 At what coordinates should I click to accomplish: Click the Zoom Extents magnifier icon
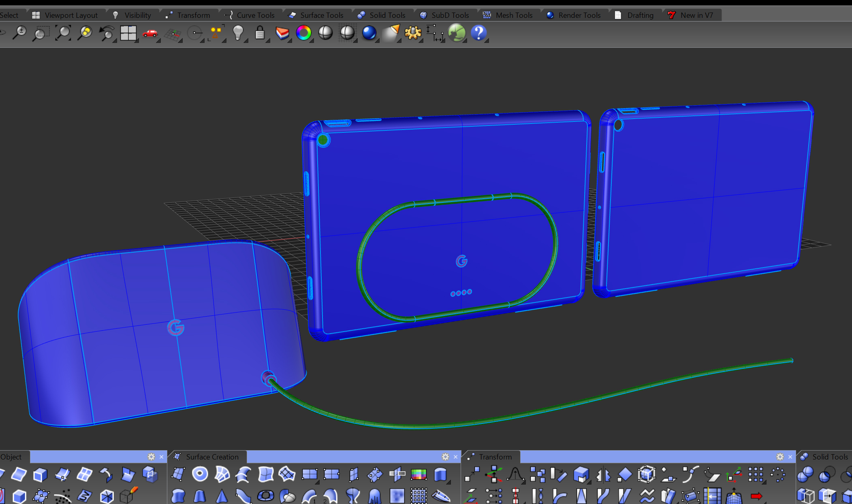click(x=63, y=33)
